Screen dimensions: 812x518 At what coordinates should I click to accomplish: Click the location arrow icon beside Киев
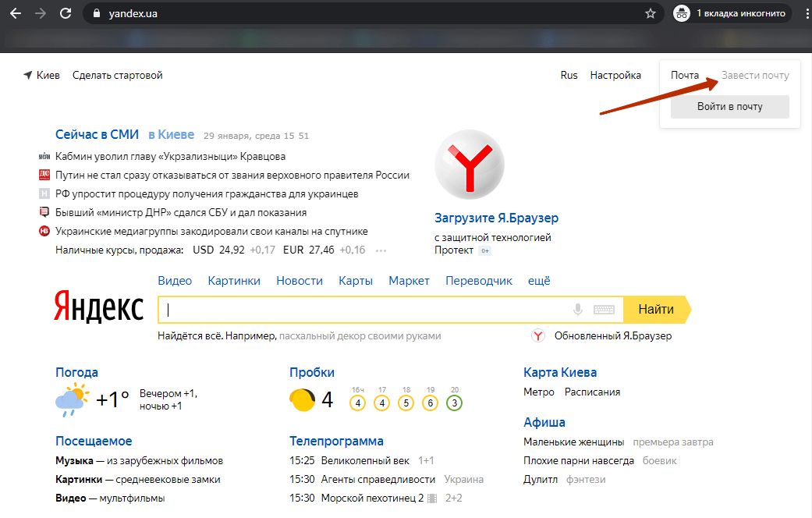click(x=28, y=75)
